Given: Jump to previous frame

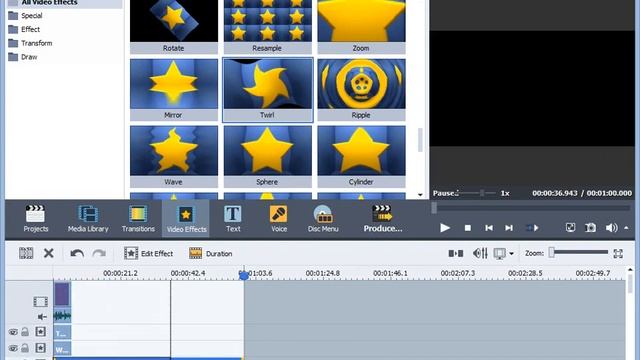Looking at the screenshot, I should click(x=489, y=228).
